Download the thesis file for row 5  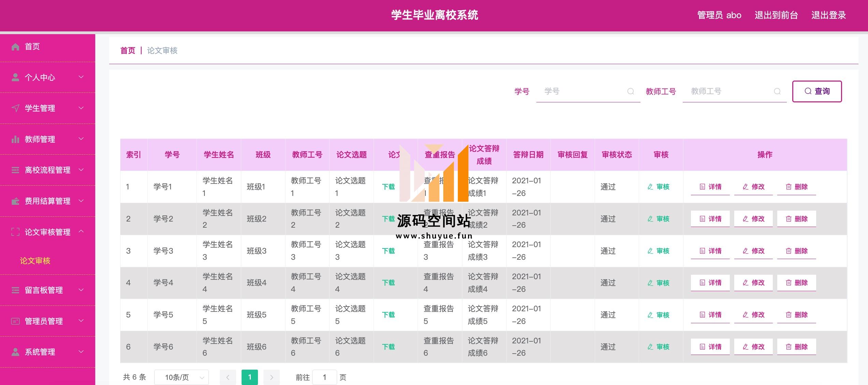pos(388,315)
